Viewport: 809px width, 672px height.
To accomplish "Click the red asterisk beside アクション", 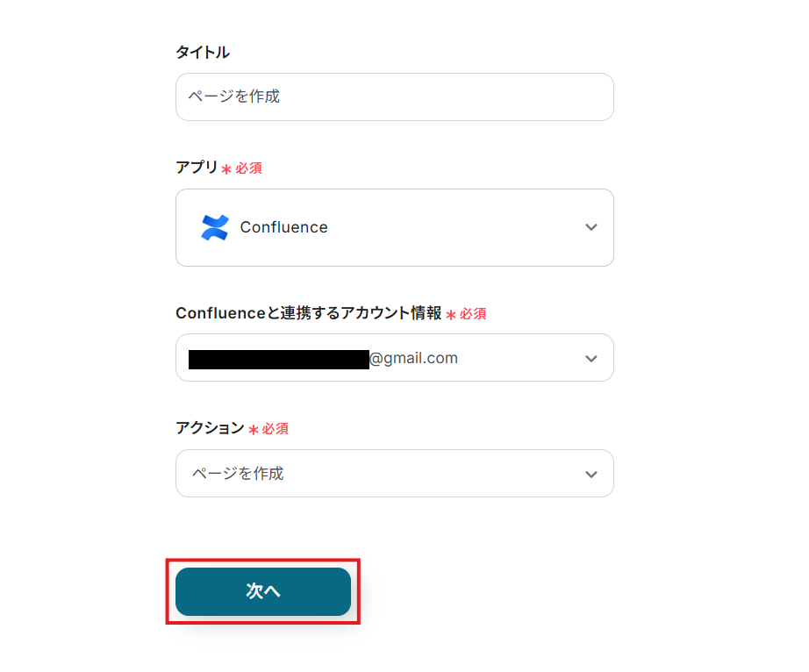I will (254, 430).
